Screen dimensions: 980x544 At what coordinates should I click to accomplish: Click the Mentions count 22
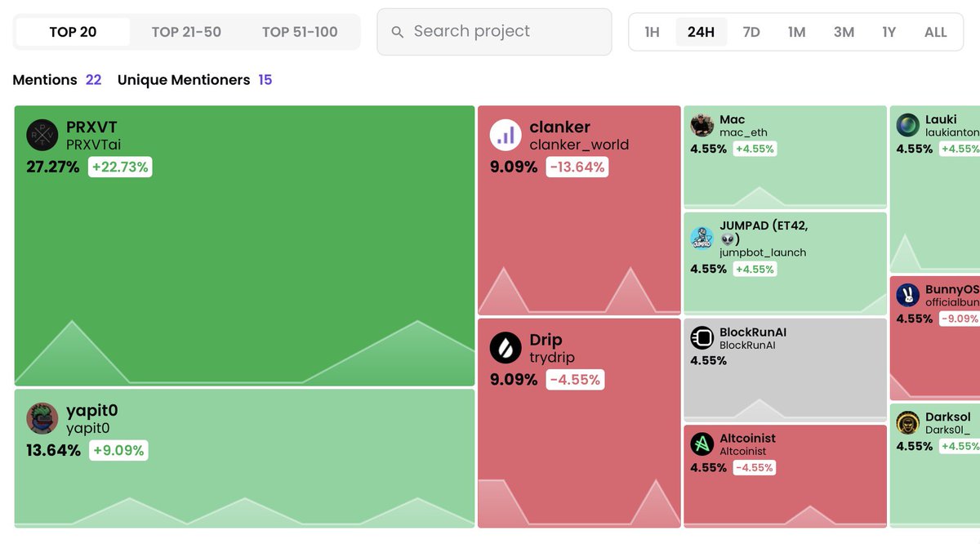[93, 80]
